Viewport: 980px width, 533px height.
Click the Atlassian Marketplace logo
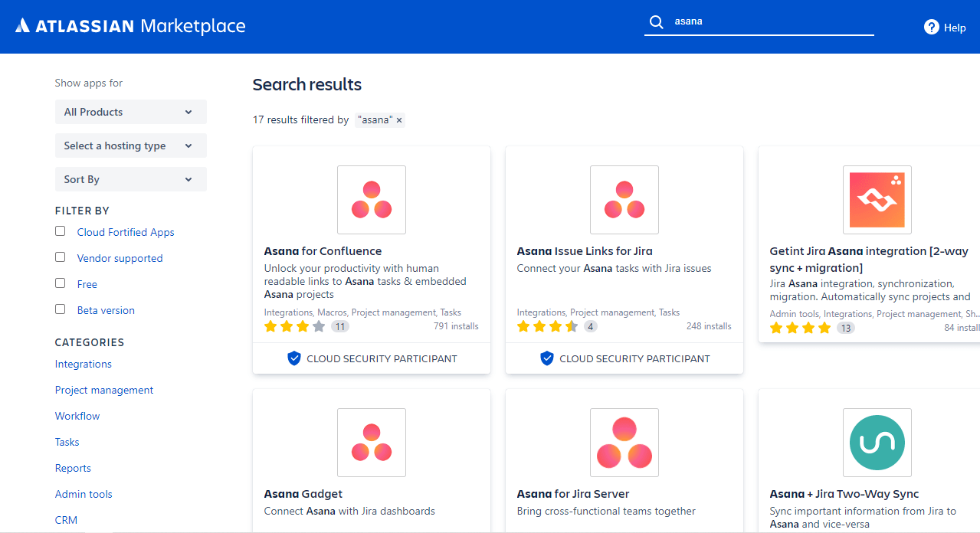(x=130, y=25)
